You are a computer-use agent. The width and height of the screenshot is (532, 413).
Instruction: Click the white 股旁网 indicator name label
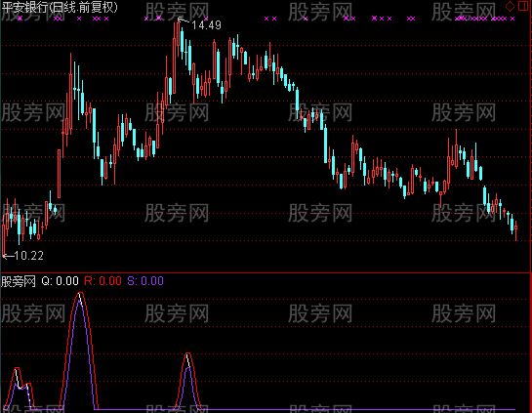tap(18, 281)
